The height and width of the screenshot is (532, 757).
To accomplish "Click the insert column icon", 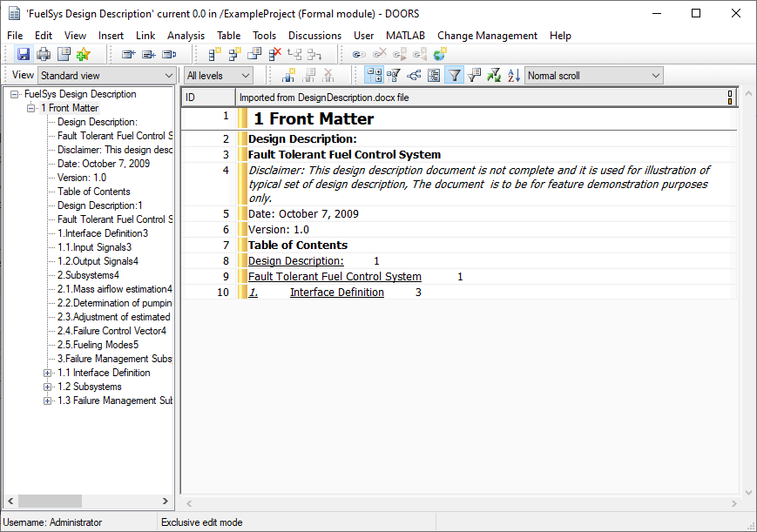I will [x=288, y=76].
